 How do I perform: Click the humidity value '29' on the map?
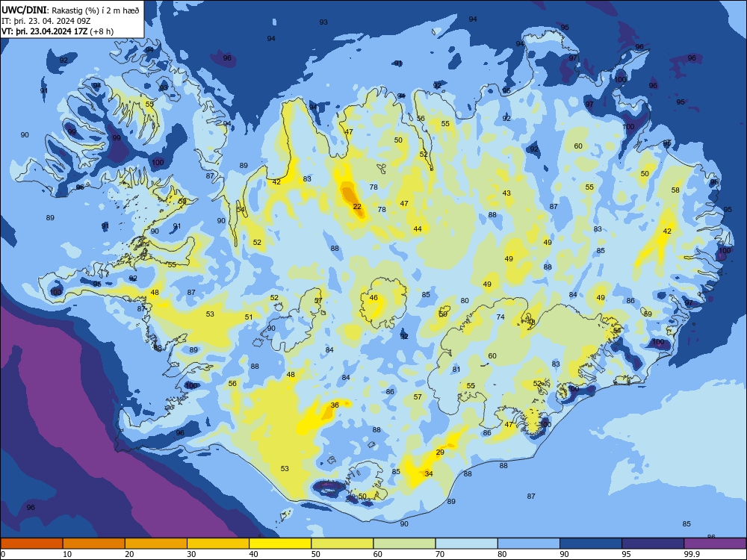pyautogui.click(x=440, y=452)
